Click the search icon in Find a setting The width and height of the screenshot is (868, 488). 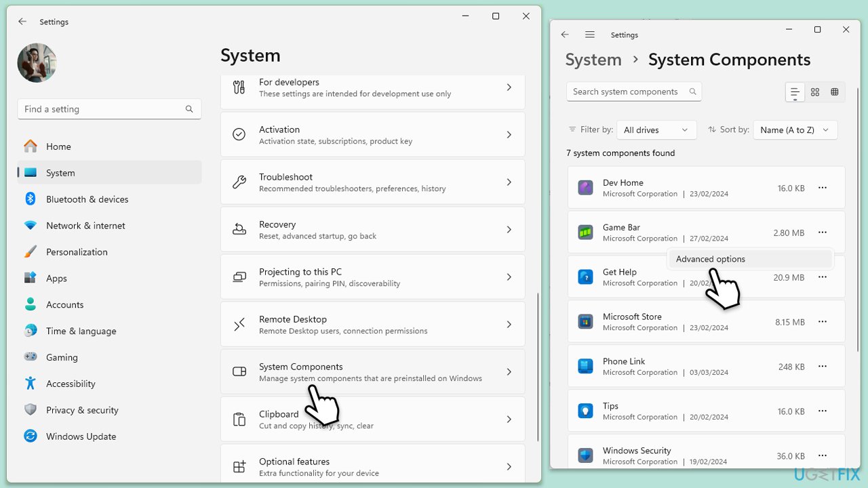coord(189,109)
